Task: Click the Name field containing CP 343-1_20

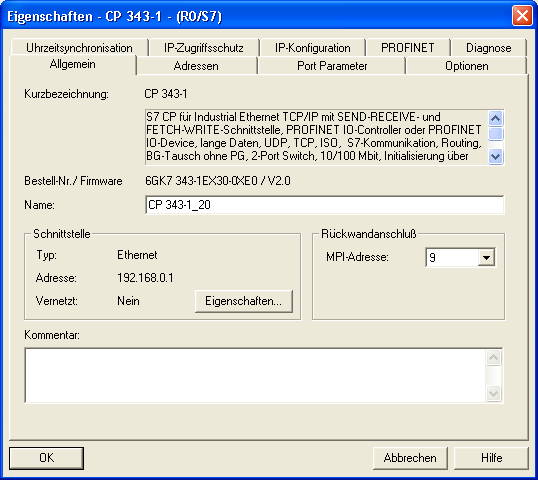Action: pos(325,205)
